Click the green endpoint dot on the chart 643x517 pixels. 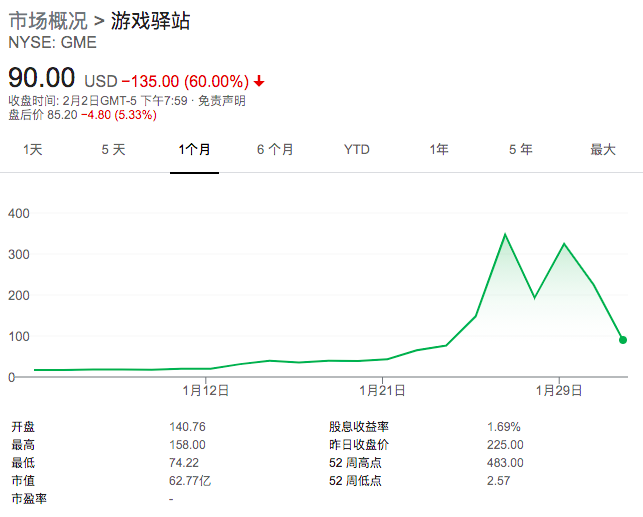622,340
